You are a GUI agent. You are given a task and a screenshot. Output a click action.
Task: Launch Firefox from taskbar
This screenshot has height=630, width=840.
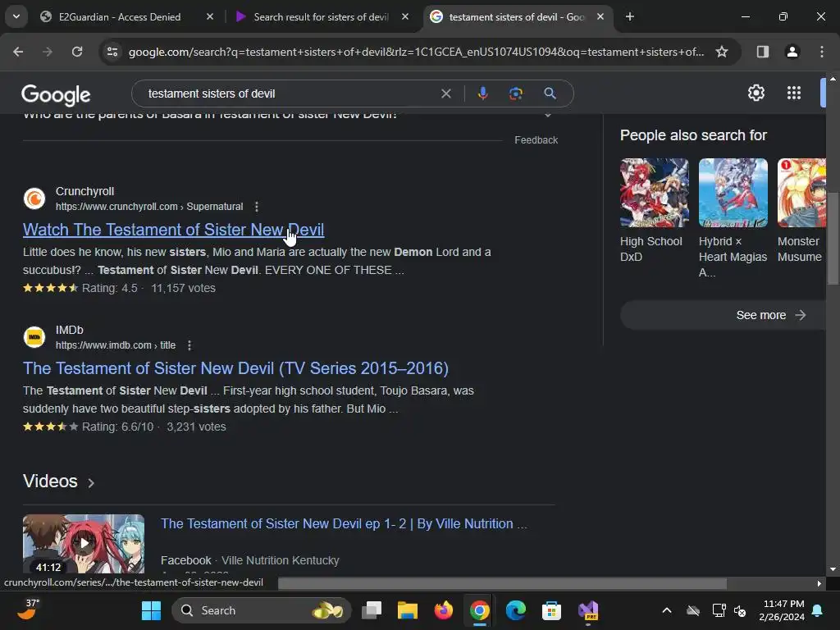(443, 610)
